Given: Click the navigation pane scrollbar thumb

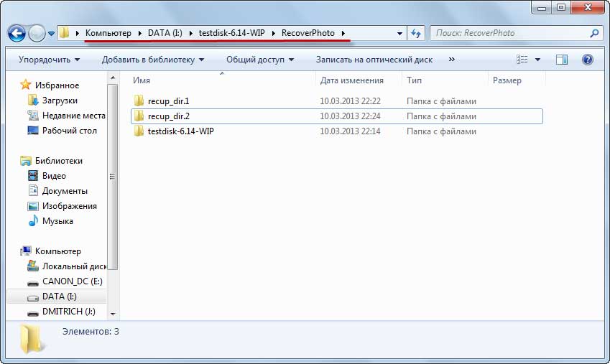Looking at the screenshot, I should tap(113, 177).
